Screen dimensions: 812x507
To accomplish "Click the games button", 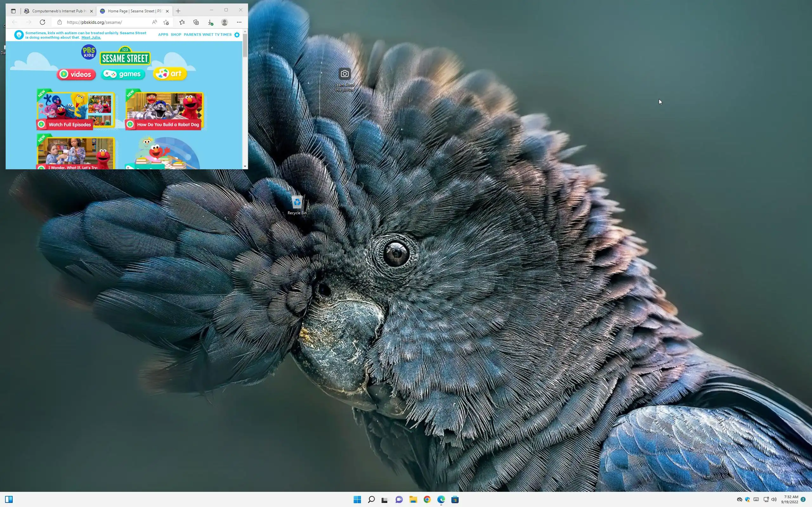I will click(x=123, y=74).
